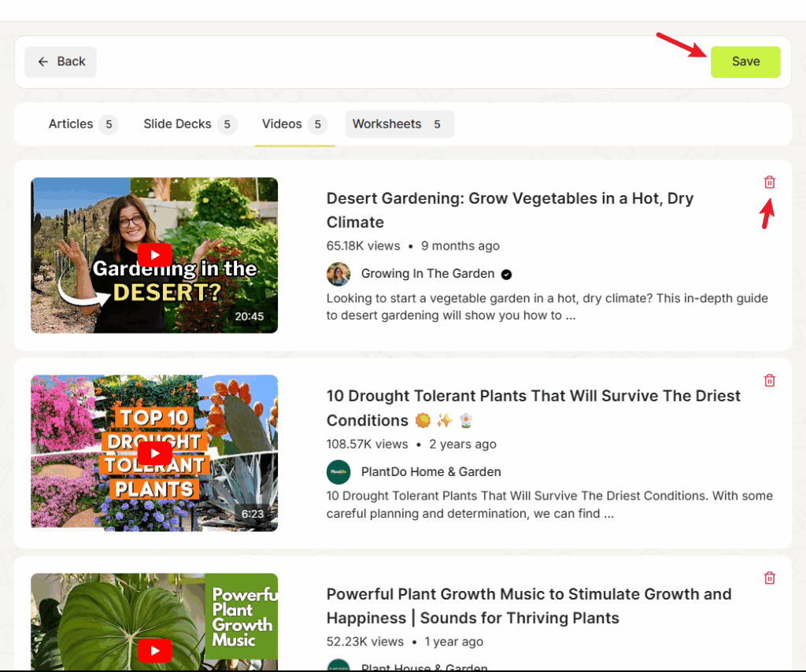Save the selected resources
Image resolution: width=806 pixels, height=672 pixels.
(745, 61)
